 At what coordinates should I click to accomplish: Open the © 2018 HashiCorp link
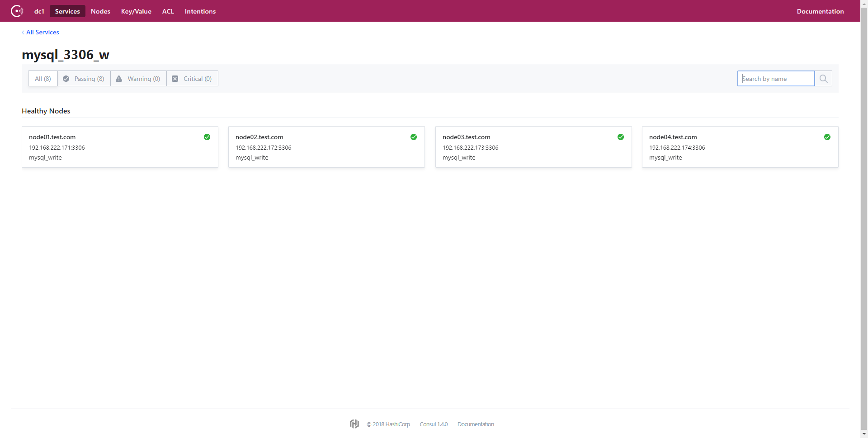pyautogui.click(x=388, y=424)
